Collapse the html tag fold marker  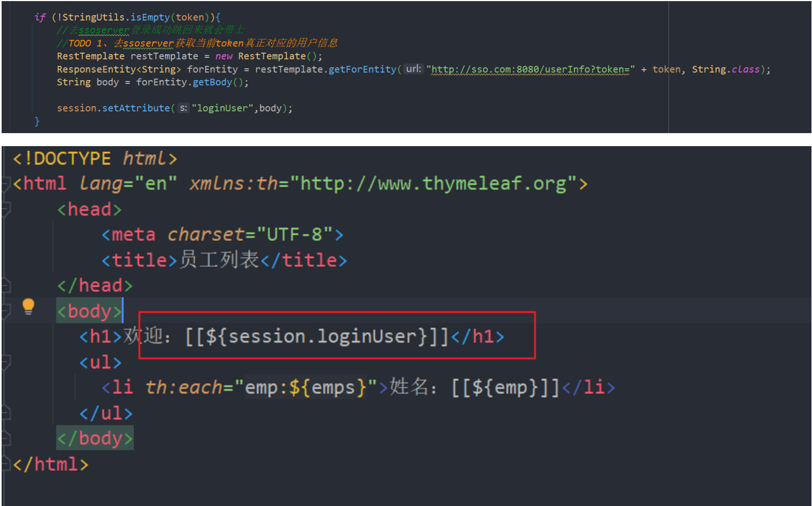[x=6, y=183]
